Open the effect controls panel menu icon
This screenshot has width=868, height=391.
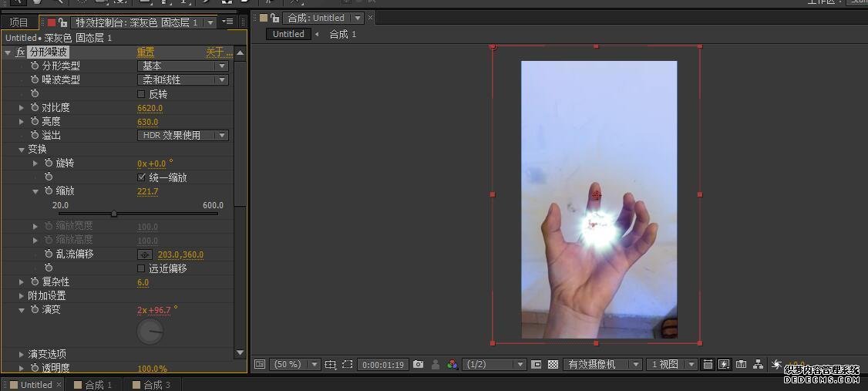[x=227, y=22]
